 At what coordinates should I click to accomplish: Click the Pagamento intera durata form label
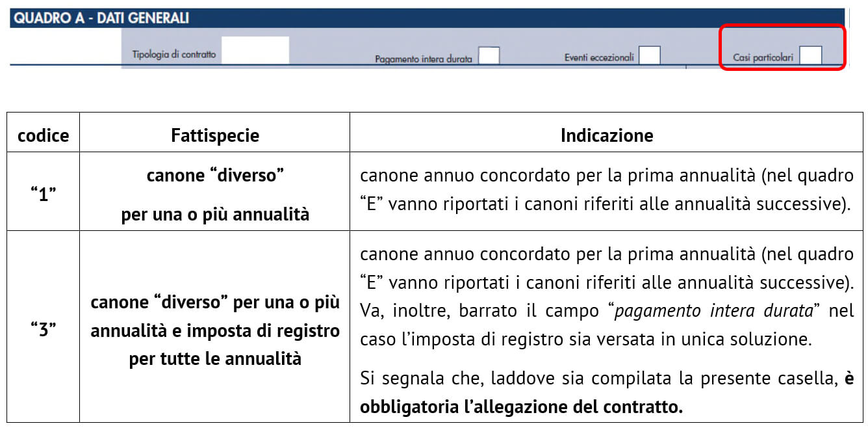(424, 59)
